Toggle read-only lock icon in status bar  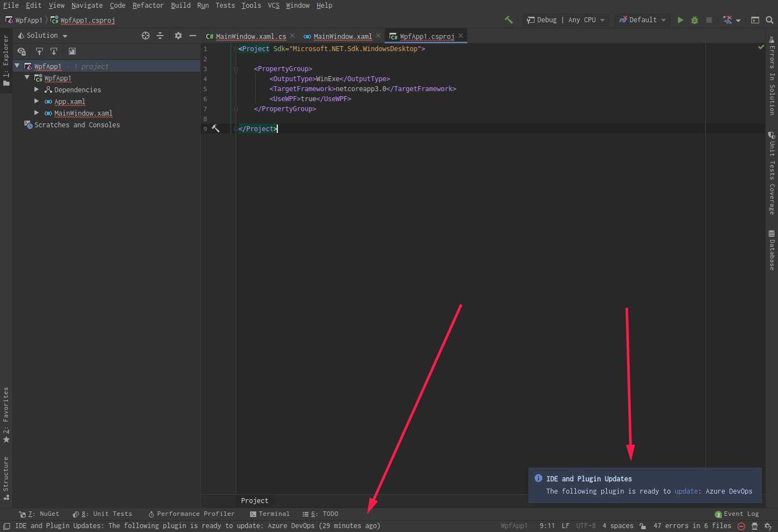[643, 526]
